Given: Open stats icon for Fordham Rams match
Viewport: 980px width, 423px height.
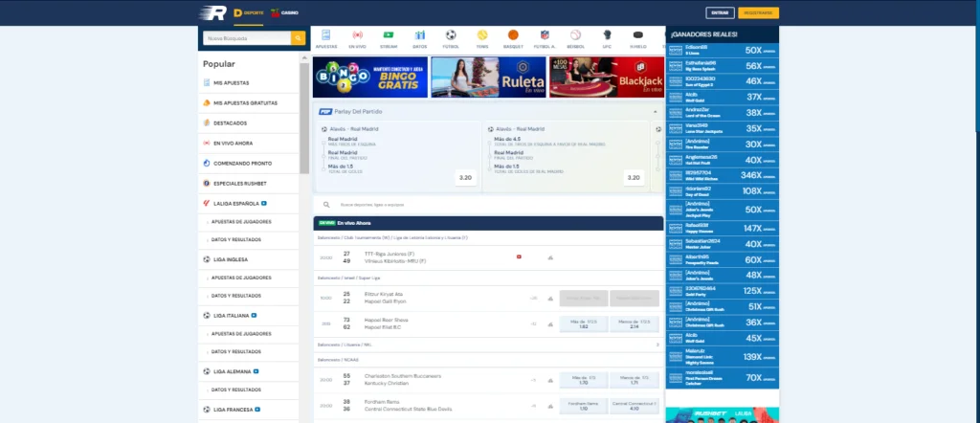Looking at the screenshot, I should 550,406.
